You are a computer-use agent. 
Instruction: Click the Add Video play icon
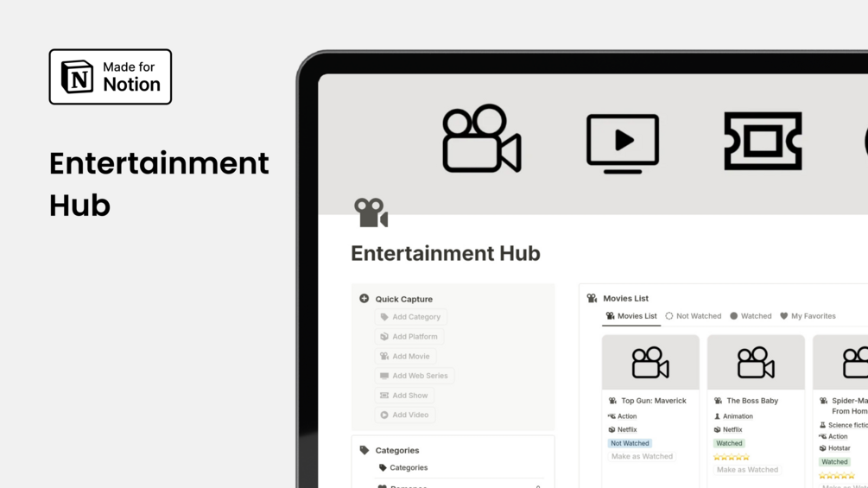pos(384,415)
